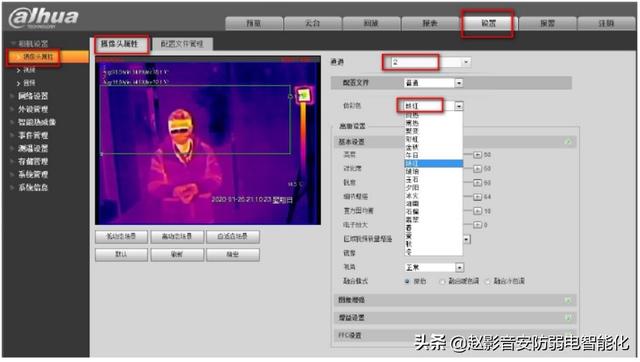Increase histogram equalization plus button beside 10

click(477, 211)
